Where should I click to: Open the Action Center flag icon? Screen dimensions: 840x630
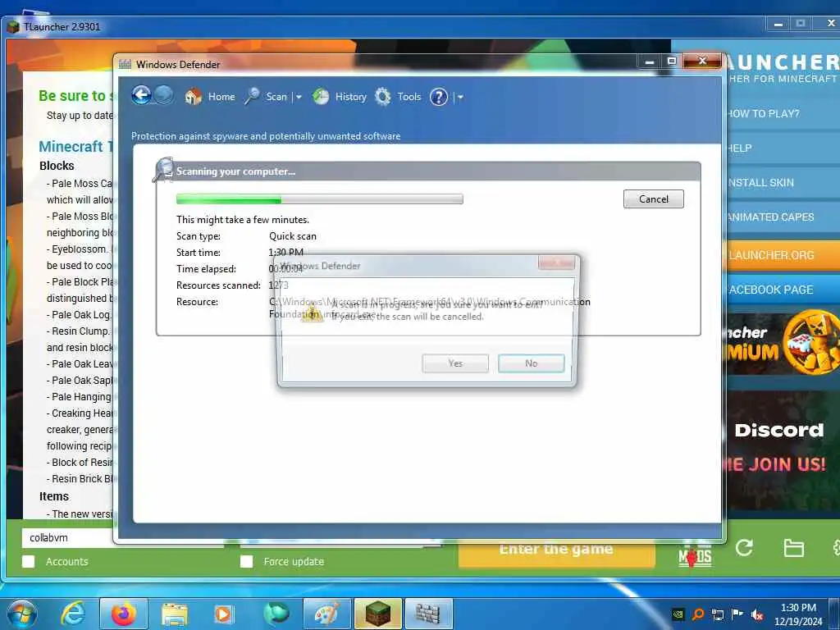(737, 614)
